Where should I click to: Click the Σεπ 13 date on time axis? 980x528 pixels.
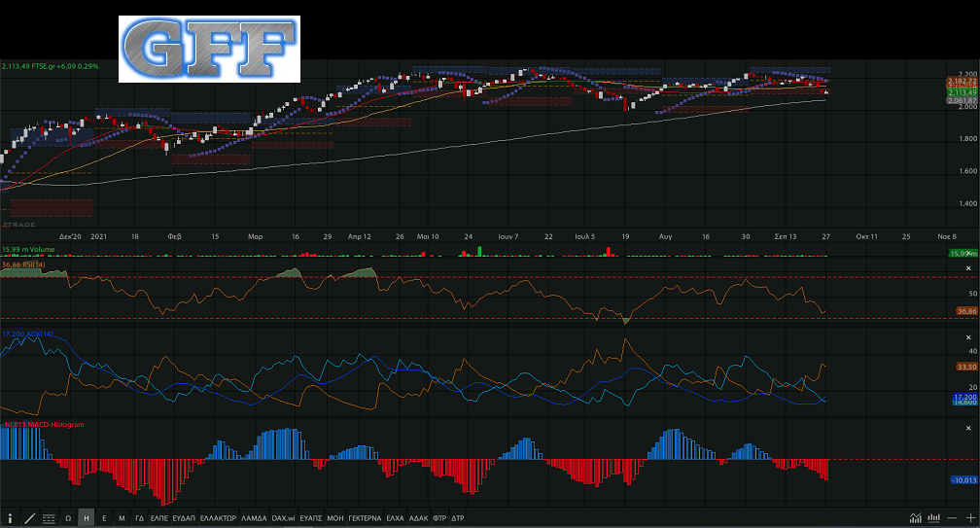coord(785,237)
